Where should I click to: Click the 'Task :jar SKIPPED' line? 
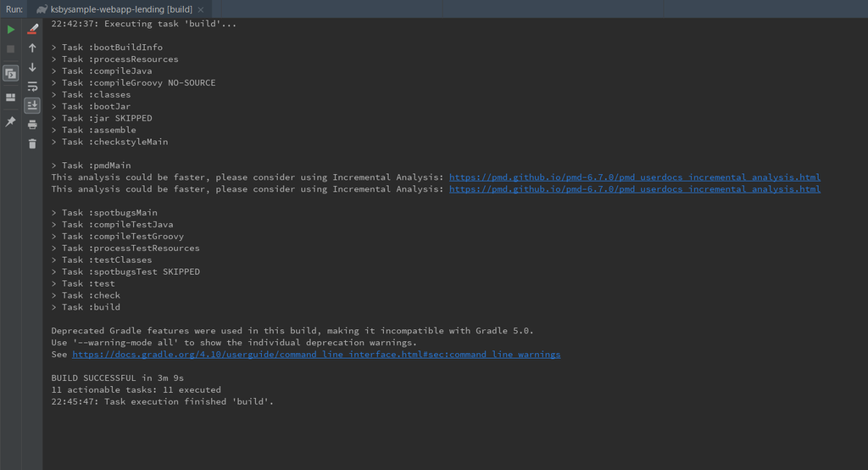102,118
